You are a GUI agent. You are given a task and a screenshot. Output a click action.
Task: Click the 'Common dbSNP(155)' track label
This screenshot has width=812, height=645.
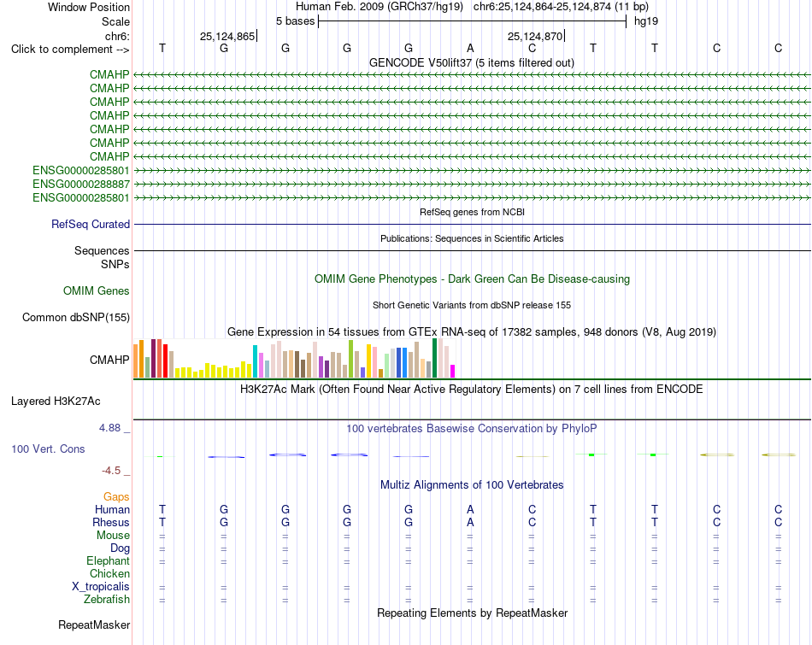pyautogui.click(x=76, y=317)
